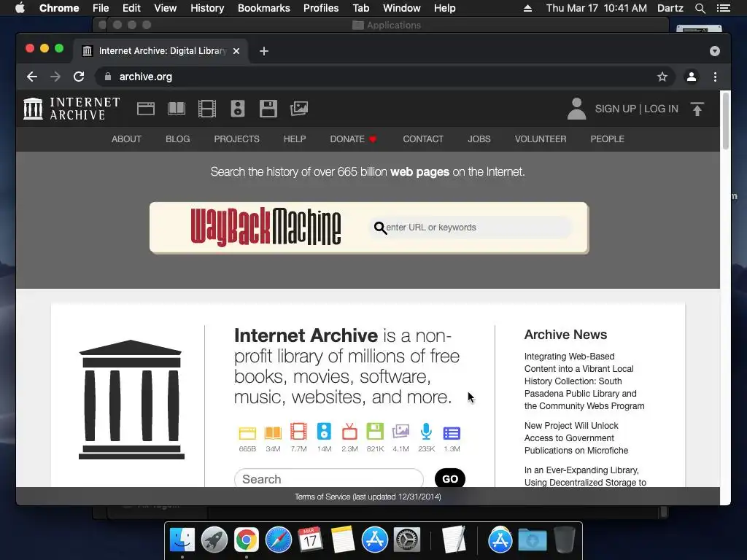Open the Chrome profile icon

[x=692, y=77]
